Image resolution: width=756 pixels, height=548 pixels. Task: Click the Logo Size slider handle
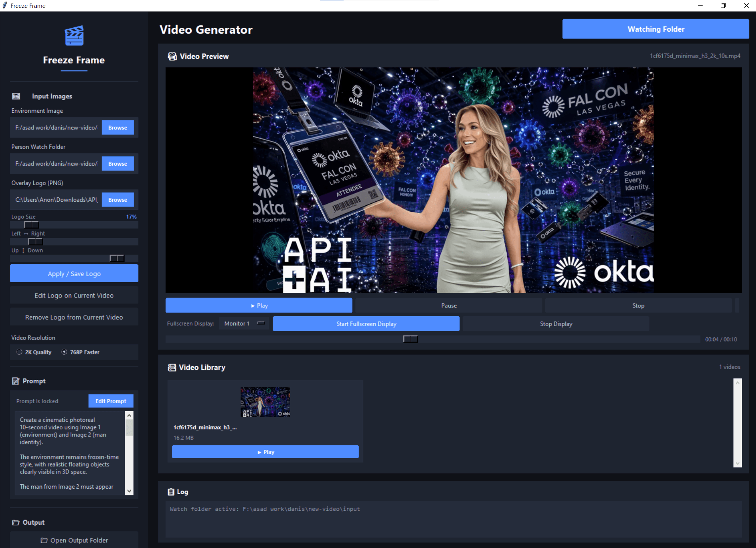tap(32, 225)
